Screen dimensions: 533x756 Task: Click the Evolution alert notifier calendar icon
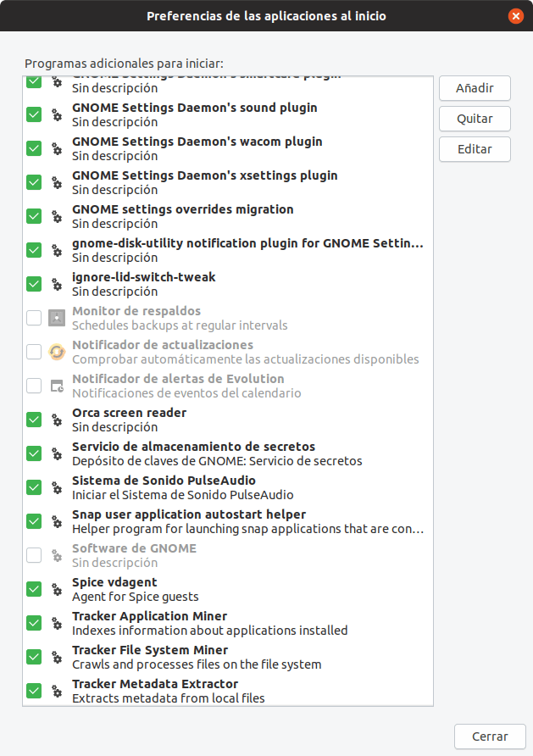pyautogui.click(x=57, y=386)
